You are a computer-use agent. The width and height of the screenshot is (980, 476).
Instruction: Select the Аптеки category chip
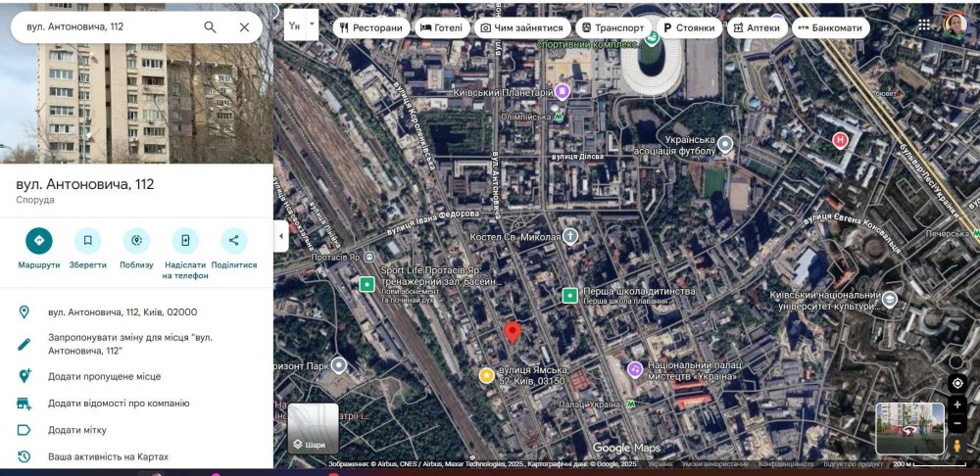756,28
